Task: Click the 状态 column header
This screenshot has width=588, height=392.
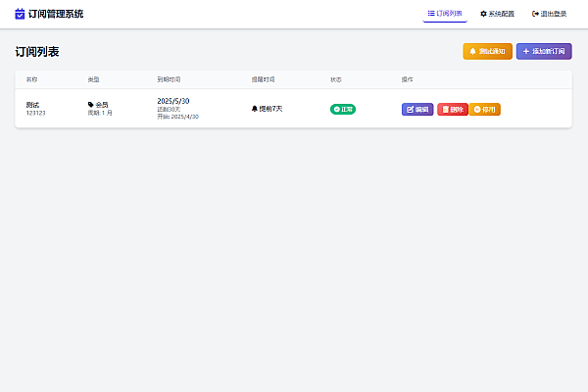Action: 336,79
